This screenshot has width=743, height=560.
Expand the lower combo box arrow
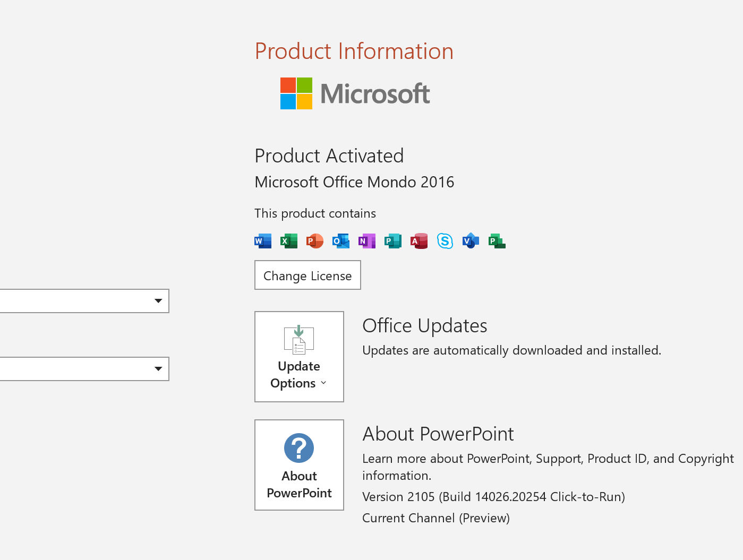coord(158,369)
